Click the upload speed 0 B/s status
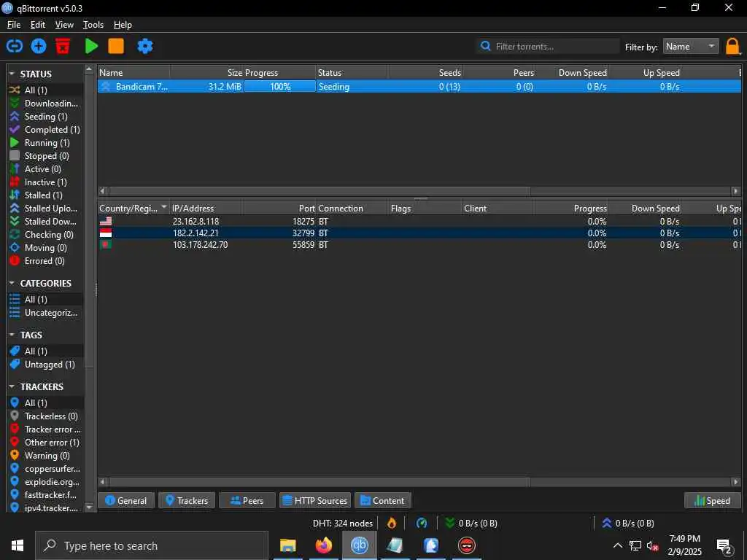747x560 pixels. 628,524
